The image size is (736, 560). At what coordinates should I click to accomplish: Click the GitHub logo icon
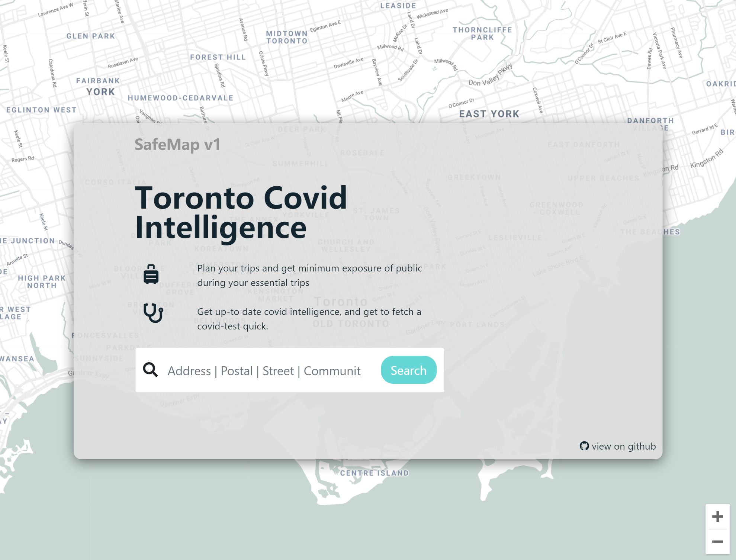tap(584, 446)
